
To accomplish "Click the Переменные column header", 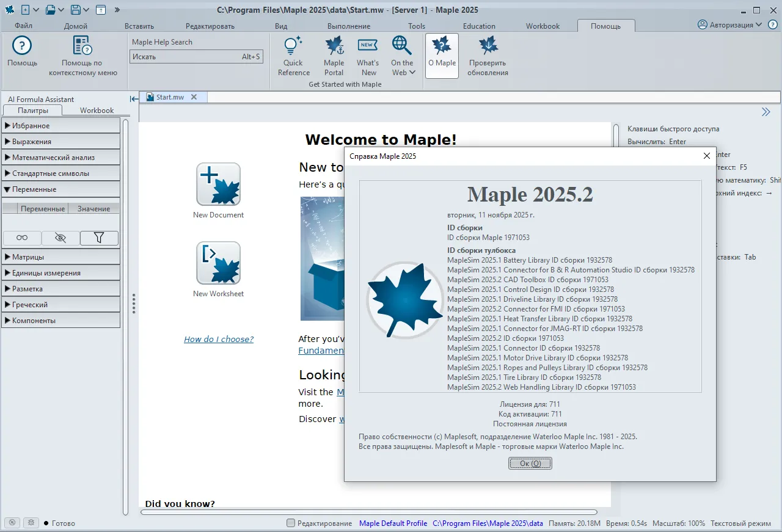I will point(43,209).
